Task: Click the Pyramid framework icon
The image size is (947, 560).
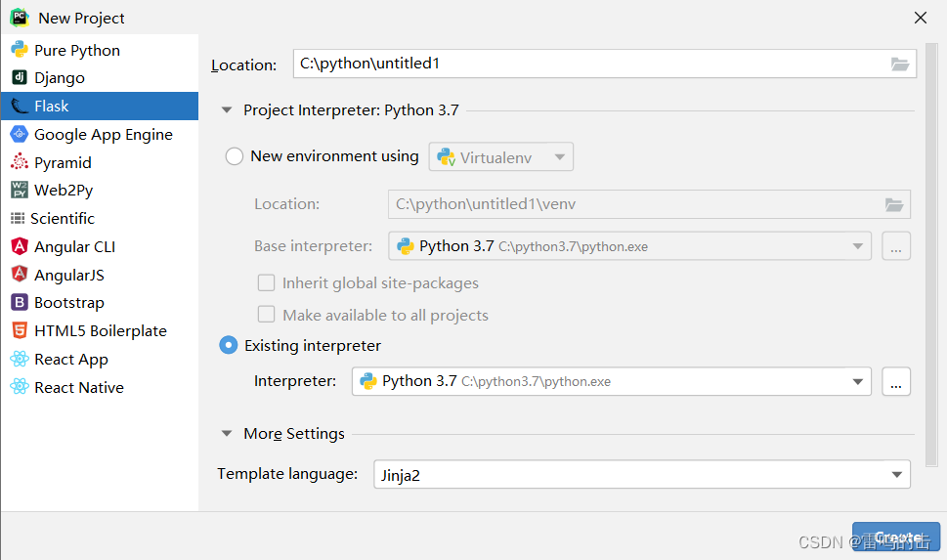Action: point(19,163)
